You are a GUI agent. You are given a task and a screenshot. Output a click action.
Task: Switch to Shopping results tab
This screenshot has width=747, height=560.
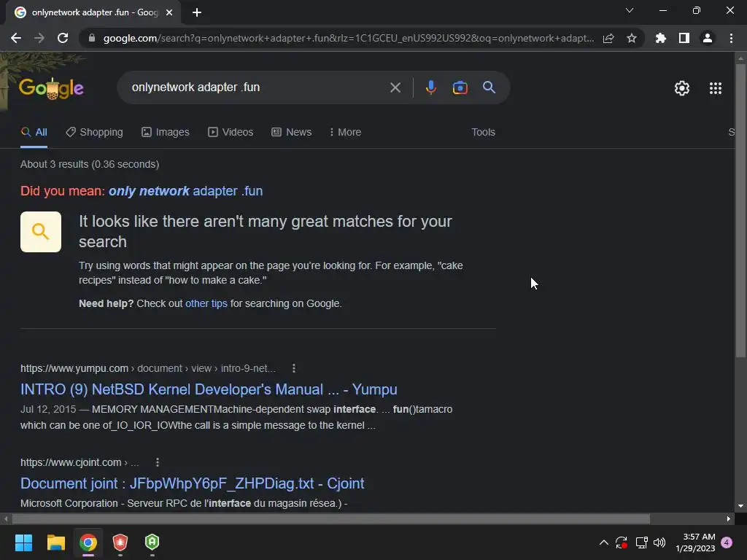[x=94, y=133]
